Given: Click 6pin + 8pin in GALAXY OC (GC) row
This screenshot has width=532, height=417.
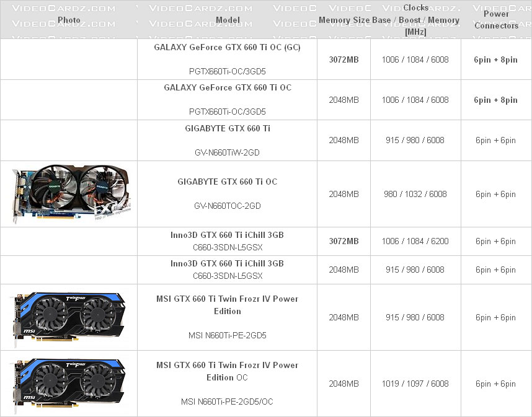Looking at the screenshot, I should tap(495, 59).
